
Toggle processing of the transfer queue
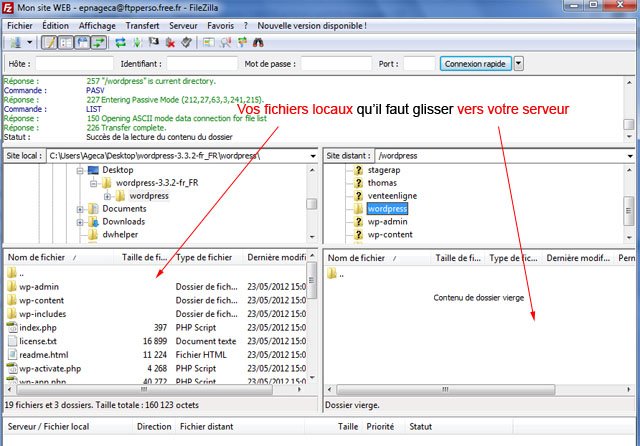137,42
